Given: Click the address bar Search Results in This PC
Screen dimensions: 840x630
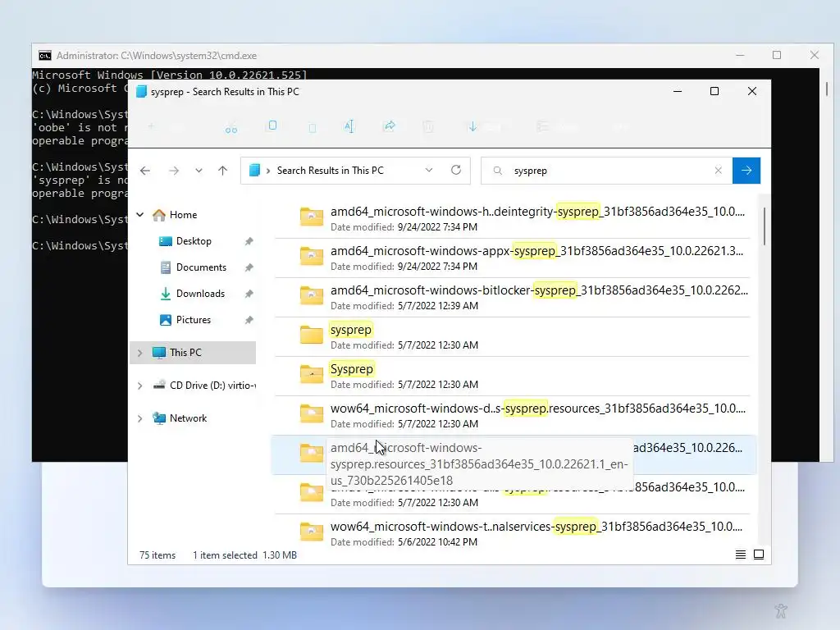Looking at the screenshot, I should (330, 171).
